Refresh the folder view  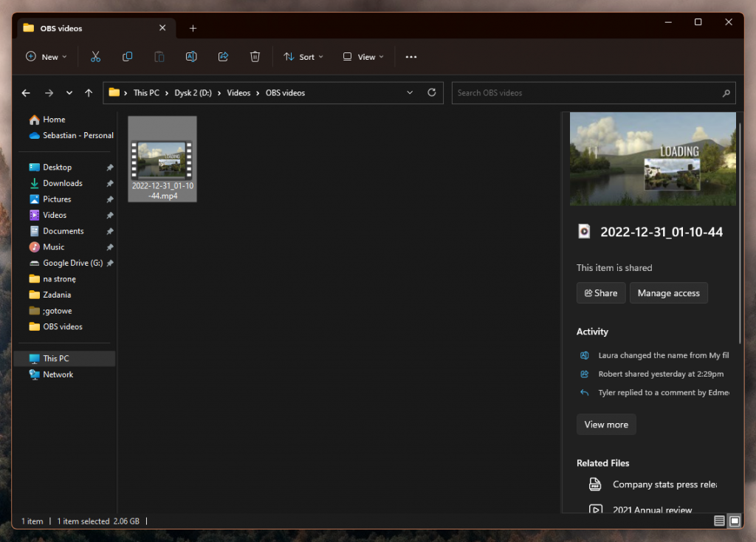click(432, 92)
